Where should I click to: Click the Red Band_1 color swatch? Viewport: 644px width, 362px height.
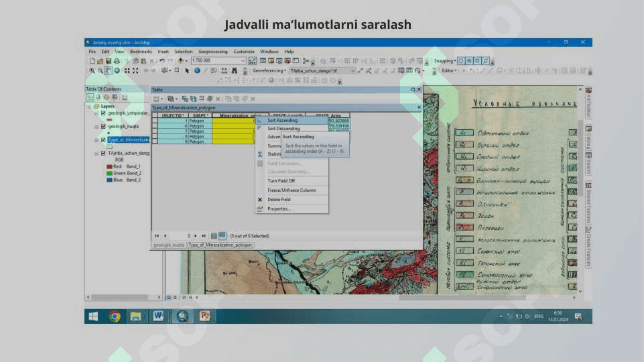tap(109, 167)
